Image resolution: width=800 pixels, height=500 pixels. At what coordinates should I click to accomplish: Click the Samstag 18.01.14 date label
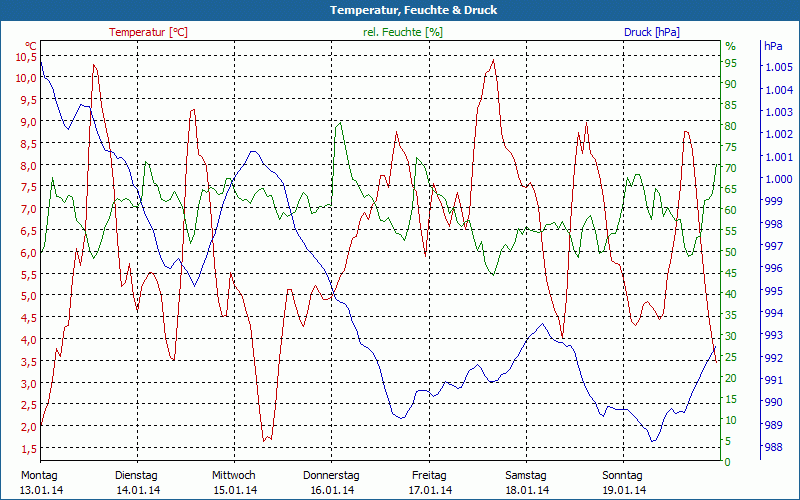(526, 482)
